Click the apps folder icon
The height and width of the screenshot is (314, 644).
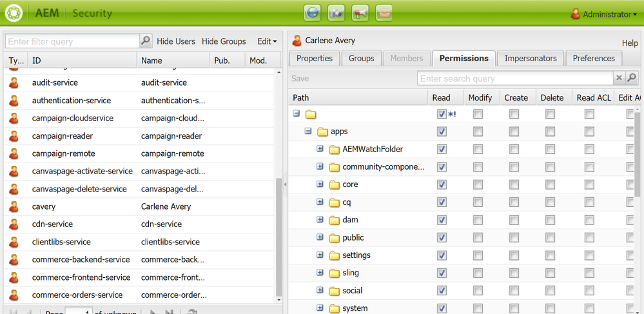click(x=323, y=132)
